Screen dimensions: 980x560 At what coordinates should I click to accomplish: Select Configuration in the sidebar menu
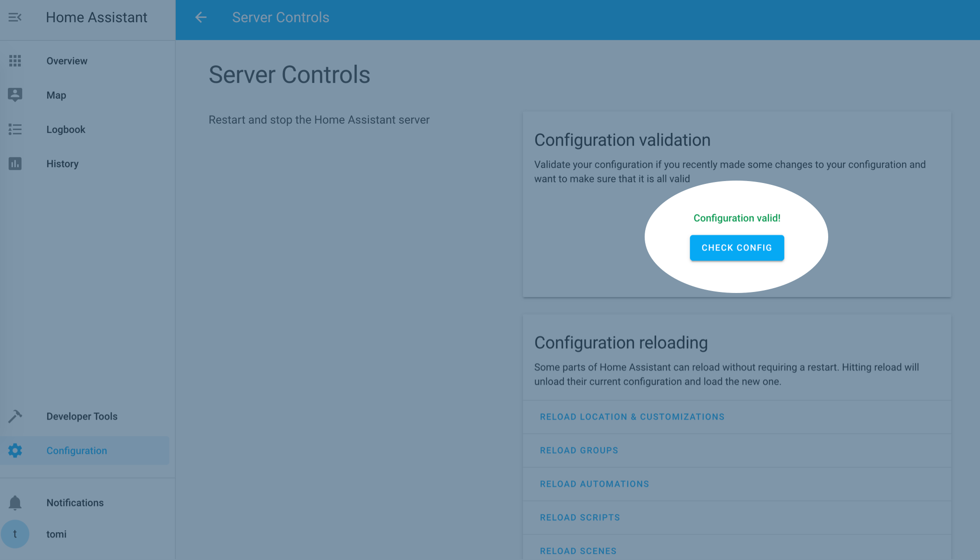(x=76, y=450)
